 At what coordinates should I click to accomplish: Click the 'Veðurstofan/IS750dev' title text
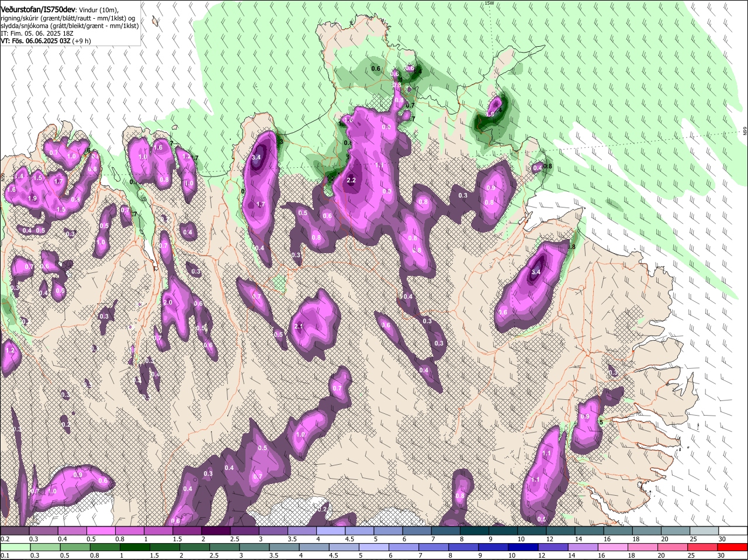pyautogui.click(x=38, y=10)
